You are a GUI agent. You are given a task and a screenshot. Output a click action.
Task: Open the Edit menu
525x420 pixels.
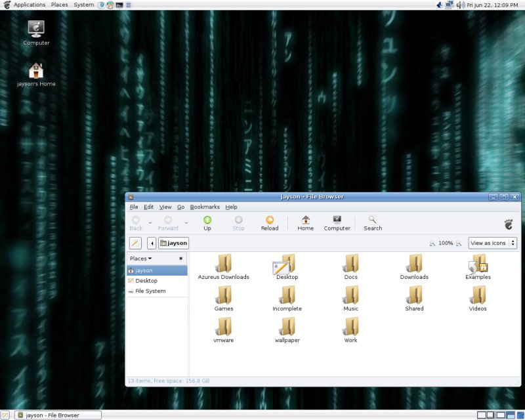pyautogui.click(x=149, y=207)
